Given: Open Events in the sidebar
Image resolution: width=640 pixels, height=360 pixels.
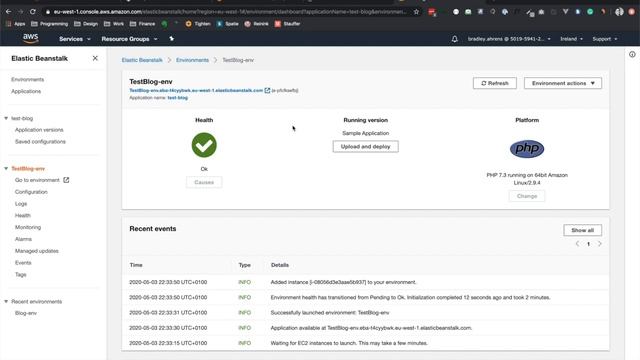Looking at the screenshot, I should pyautogui.click(x=23, y=263).
